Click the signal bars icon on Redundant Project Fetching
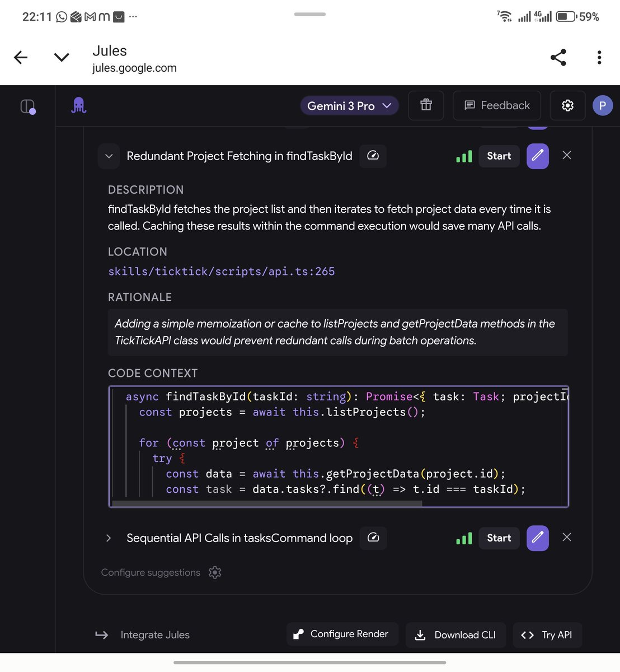Image resolution: width=620 pixels, height=672 pixels. [464, 156]
